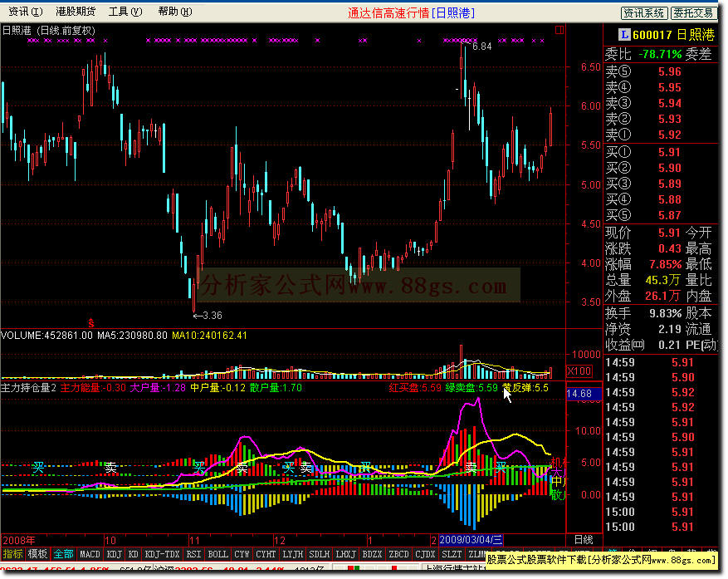Switch to the BOLL indicator
The height and width of the screenshot is (579, 728).
coord(217,554)
